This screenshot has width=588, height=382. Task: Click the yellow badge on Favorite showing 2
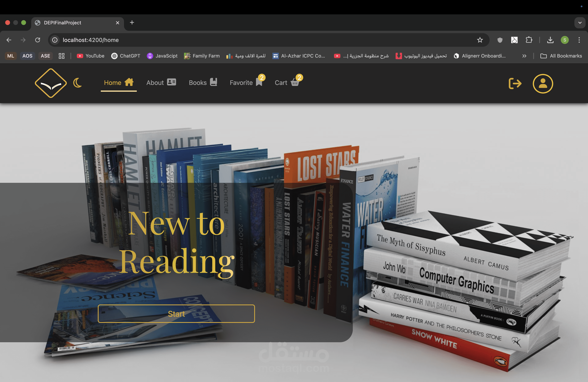click(x=262, y=78)
